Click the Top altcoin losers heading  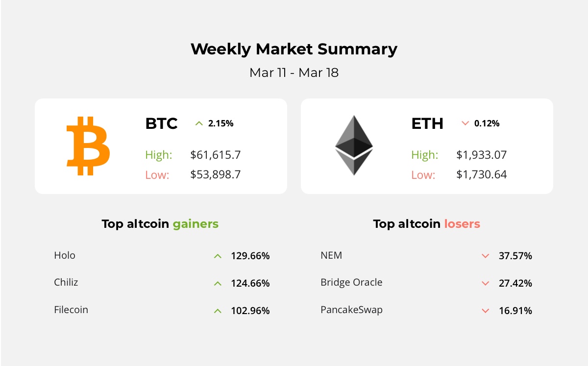(426, 224)
